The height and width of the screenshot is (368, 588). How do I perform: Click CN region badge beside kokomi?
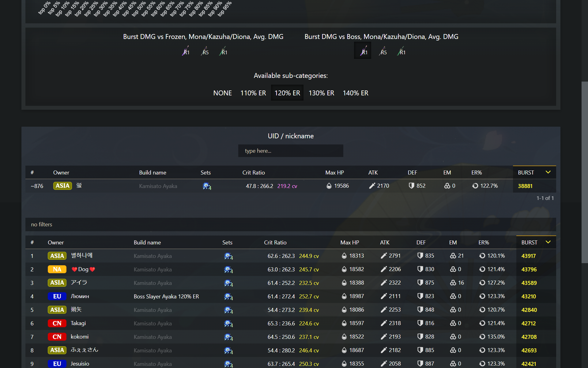[x=57, y=337]
